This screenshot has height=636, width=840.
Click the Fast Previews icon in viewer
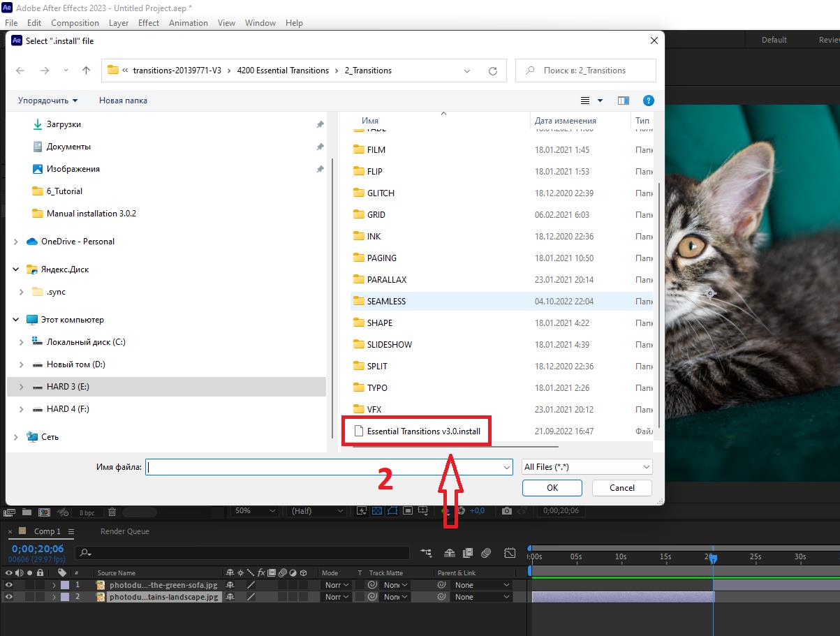click(x=361, y=511)
